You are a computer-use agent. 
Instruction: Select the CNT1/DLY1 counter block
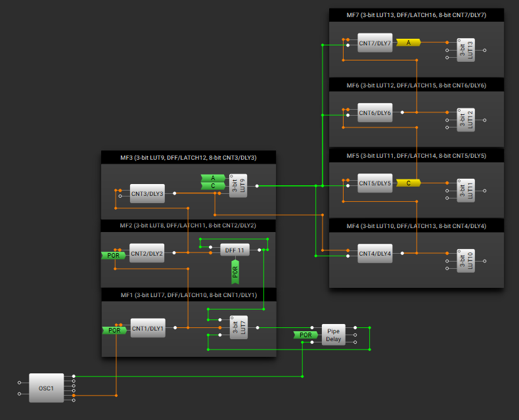coord(148,328)
